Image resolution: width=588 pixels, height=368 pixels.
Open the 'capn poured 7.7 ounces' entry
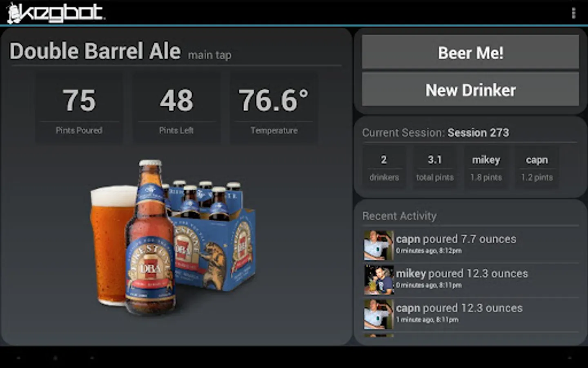coord(471,245)
